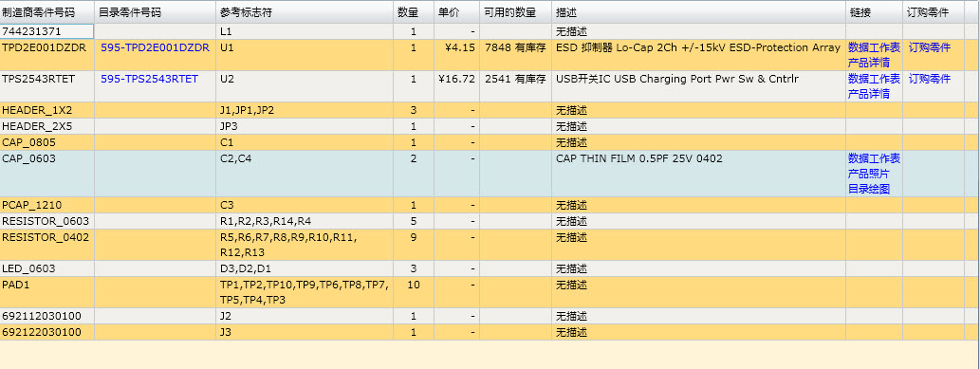Screen dimensions: 980x369
Task: Select the PAD1 part cell
Action: [47, 292]
